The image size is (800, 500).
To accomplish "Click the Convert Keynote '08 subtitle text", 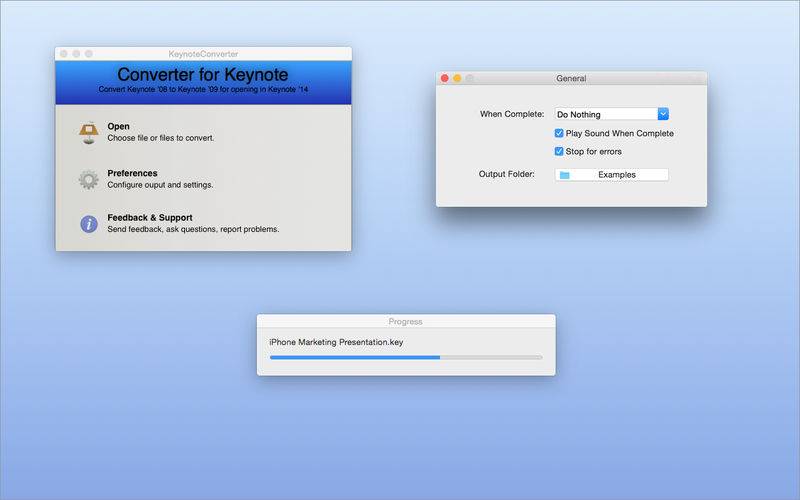I will coord(203,89).
